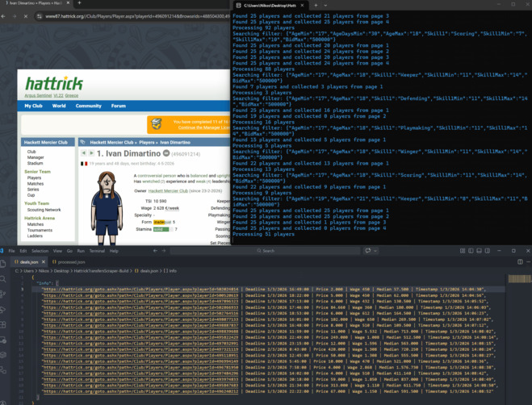Open a new browser tab
The width and height of the screenshot is (532, 405).
tap(79, 3)
